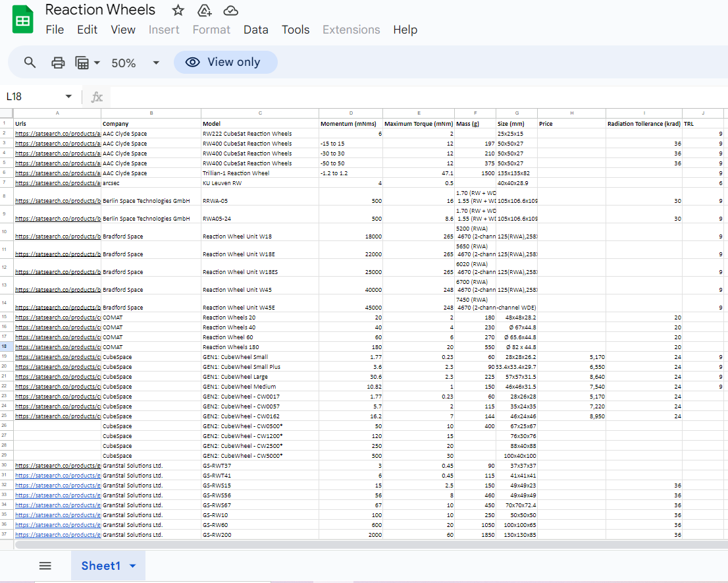The image size is (728, 583).
Task: Click the Price header cell
Action: (571, 124)
